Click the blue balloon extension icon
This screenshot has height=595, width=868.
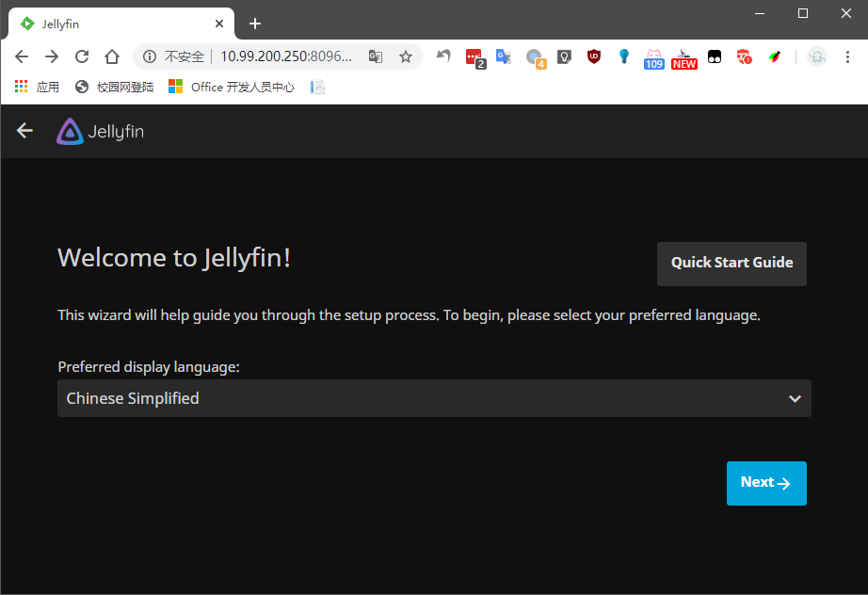[x=624, y=56]
